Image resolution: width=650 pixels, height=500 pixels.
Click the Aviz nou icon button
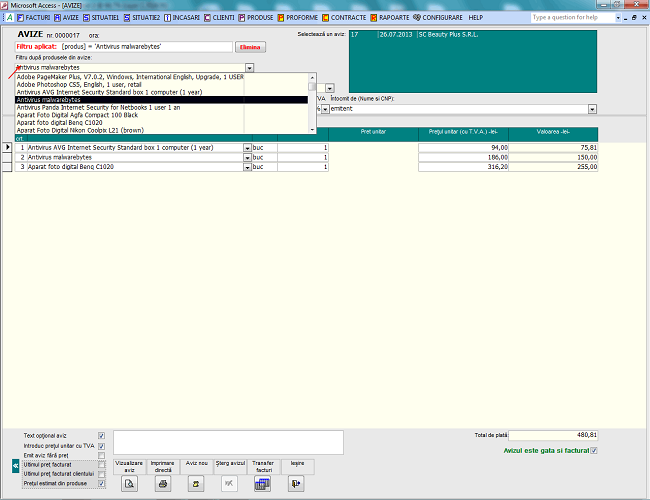(197, 483)
